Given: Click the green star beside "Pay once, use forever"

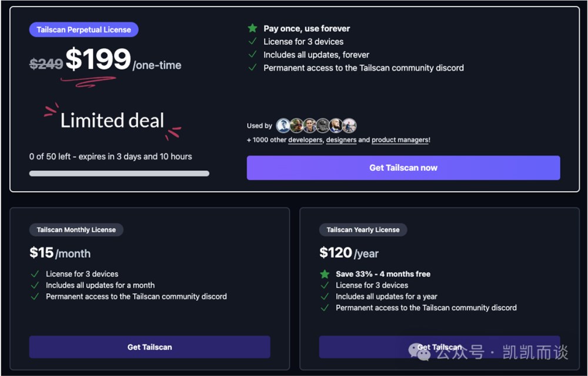Looking at the screenshot, I should [x=252, y=28].
